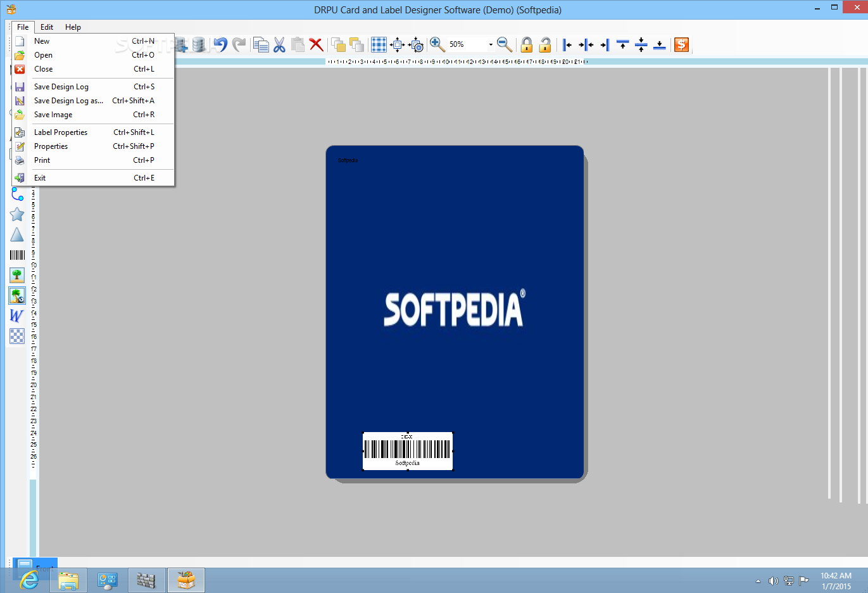Screen dimensions: 868x593
Task: Click the Copy icon in toolbar
Action: pyautogui.click(x=261, y=44)
